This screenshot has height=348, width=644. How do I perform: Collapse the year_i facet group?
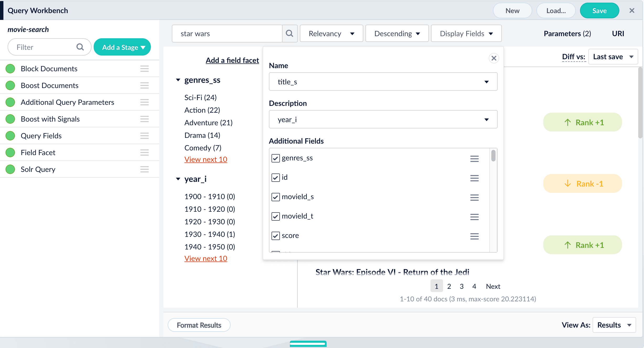click(178, 179)
